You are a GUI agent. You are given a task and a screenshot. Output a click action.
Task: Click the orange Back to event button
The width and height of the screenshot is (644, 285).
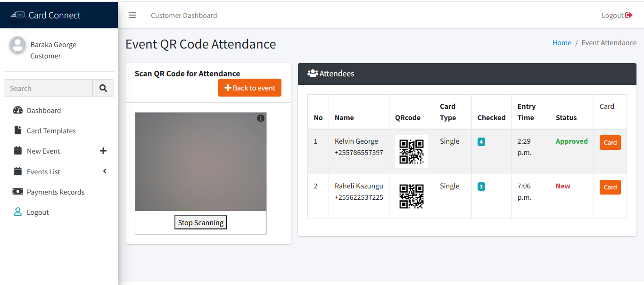(x=249, y=88)
